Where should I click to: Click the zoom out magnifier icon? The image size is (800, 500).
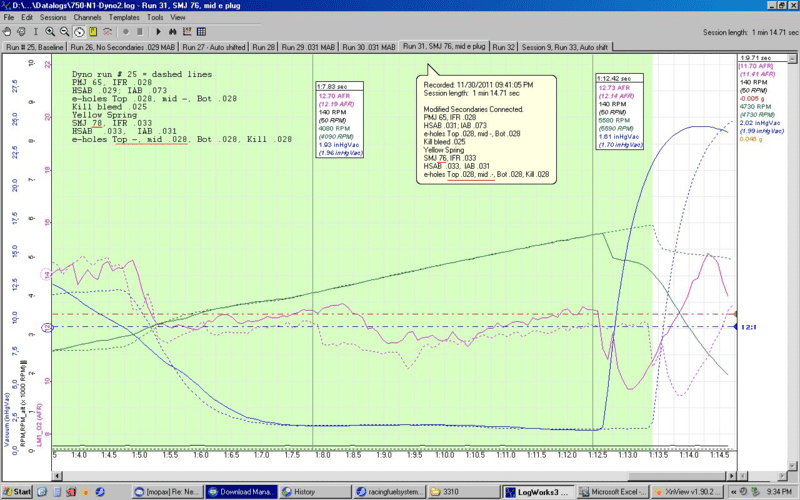(64, 32)
